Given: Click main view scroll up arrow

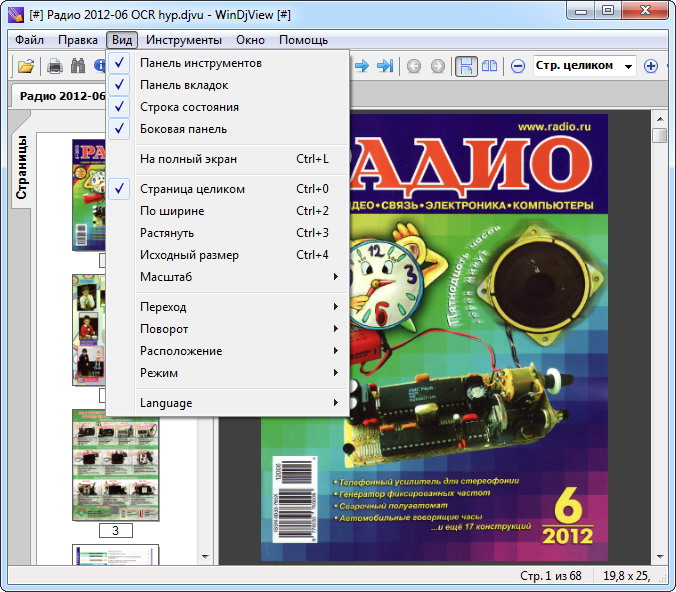Looking at the screenshot, I should tap(660, 119).
